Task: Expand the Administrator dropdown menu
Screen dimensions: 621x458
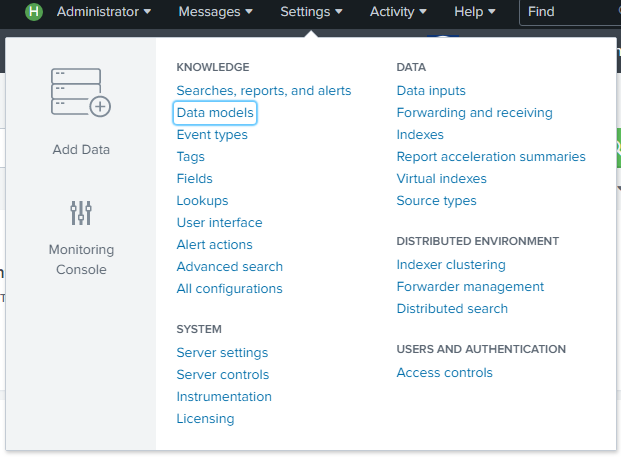Action: 104,12
